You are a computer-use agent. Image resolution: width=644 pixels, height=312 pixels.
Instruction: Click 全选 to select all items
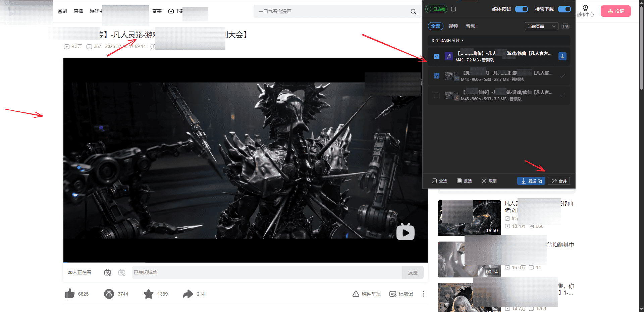click(439, 181)
